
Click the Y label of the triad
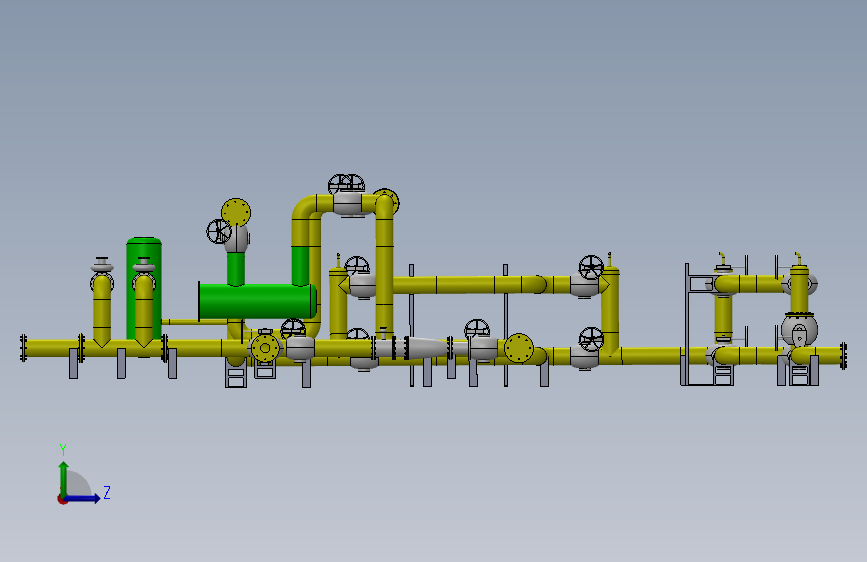click(x=63, y=450)
